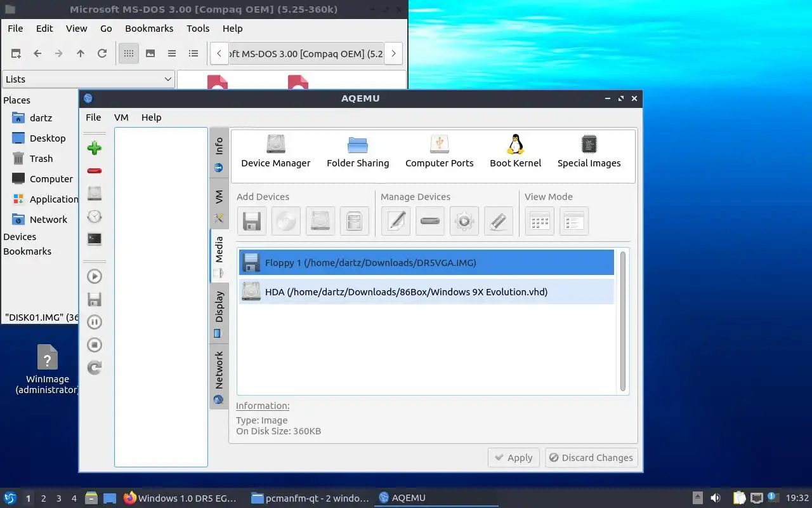812x508 pixels.
Task: Click the media list scrollbar
Action: [623, 321]
